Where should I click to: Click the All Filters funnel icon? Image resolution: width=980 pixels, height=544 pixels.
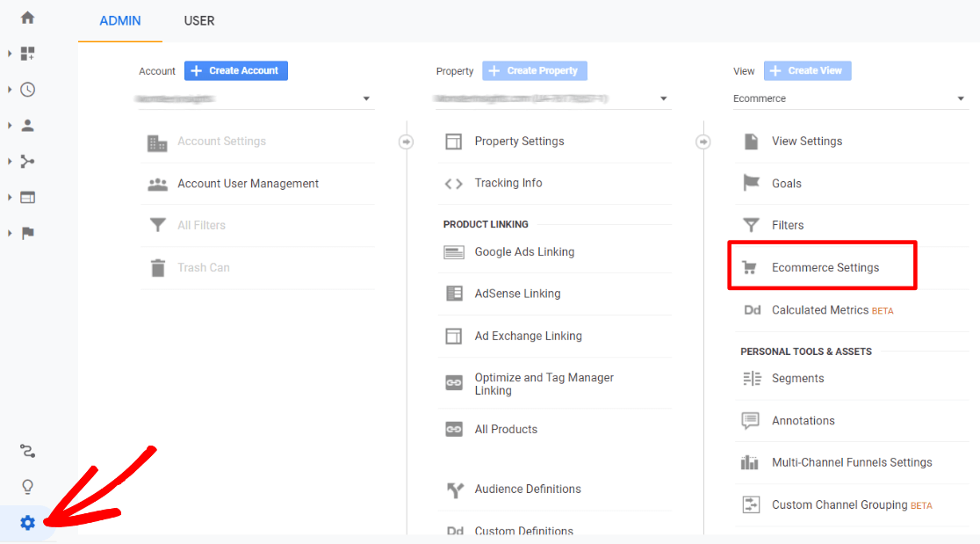click(x=157, y=225)
